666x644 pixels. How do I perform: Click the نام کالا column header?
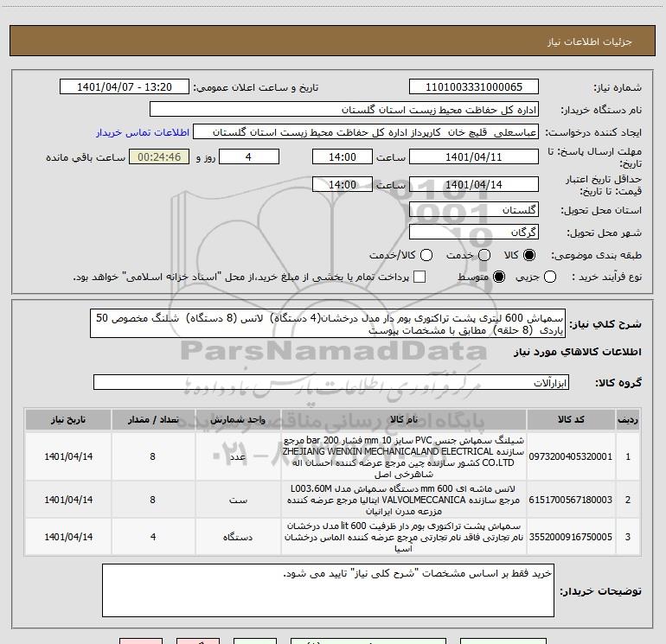(x=404, y=420)
